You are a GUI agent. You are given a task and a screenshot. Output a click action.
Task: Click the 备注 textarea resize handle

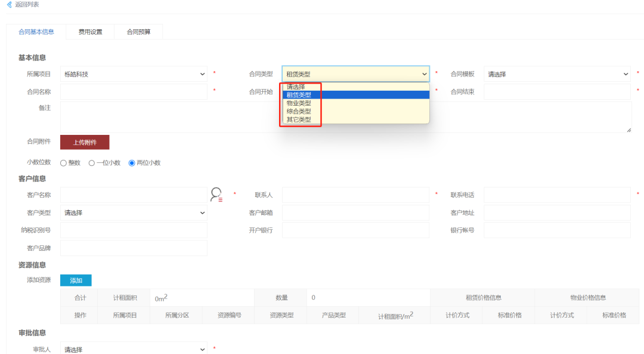pyautogui.click(x=629, y=130)
